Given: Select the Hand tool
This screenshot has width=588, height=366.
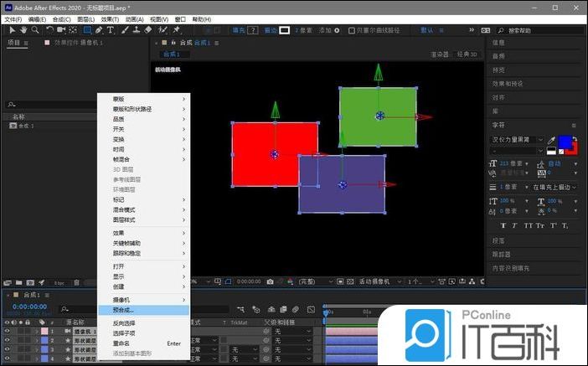Looking at the screenshot, I should pos(23,30).
